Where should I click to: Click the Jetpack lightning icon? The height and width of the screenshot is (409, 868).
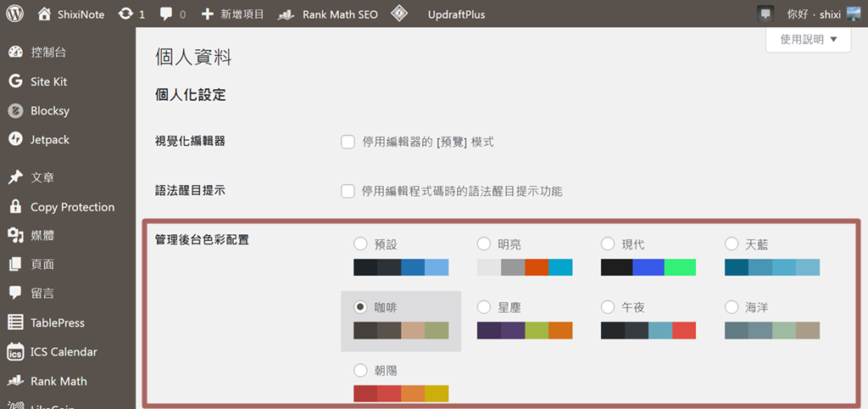[x=15, y=140]
